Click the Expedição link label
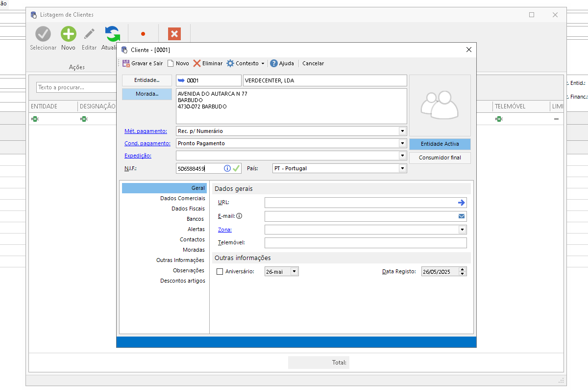This screenshot has height=392, width=588. point(138,156)
